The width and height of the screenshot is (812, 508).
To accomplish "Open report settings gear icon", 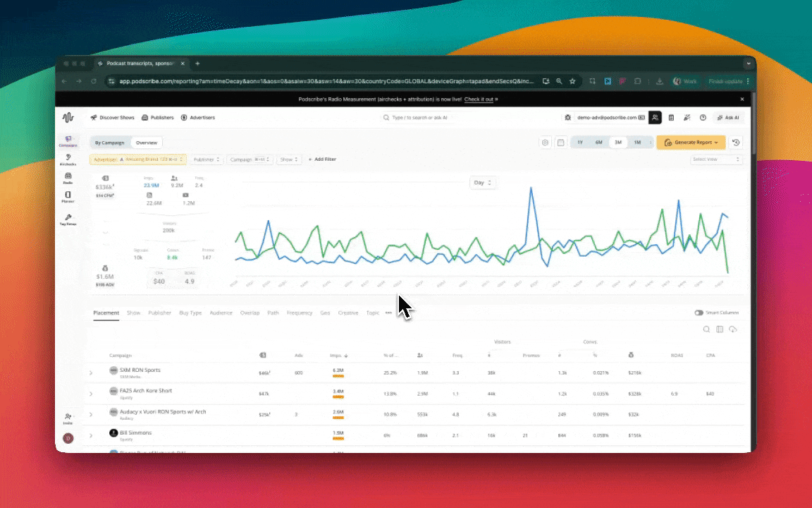I will coord(546,143).
